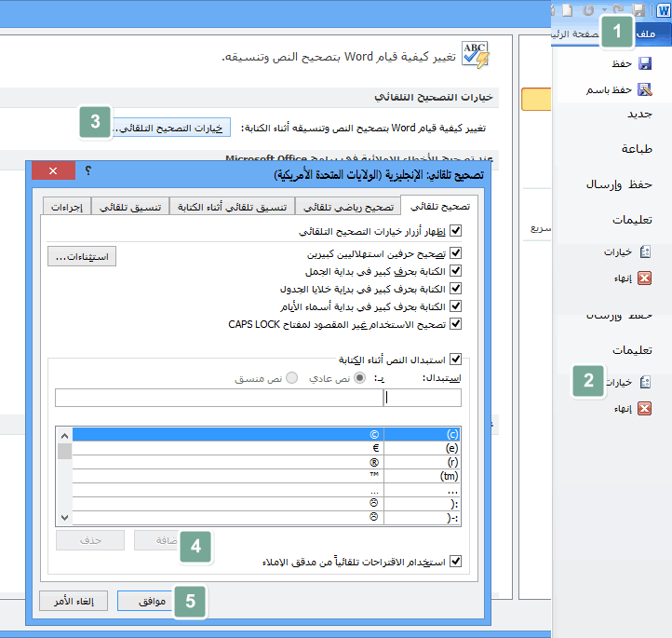Click scroll up arrow of replacement list
This screenshot has height=638, width=672.
[x=65, y=436]
